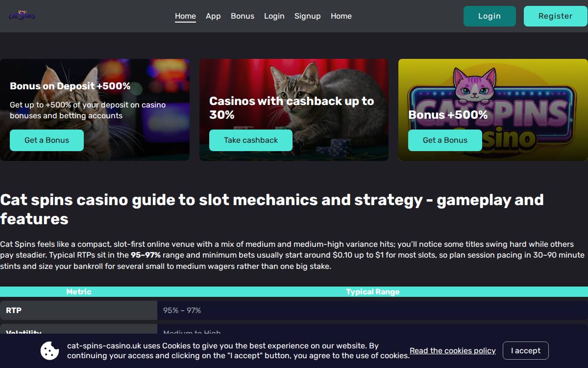Click the cookie icon in the banner
This screenshot has height=368, width=588.
click(x=50, y=350)
